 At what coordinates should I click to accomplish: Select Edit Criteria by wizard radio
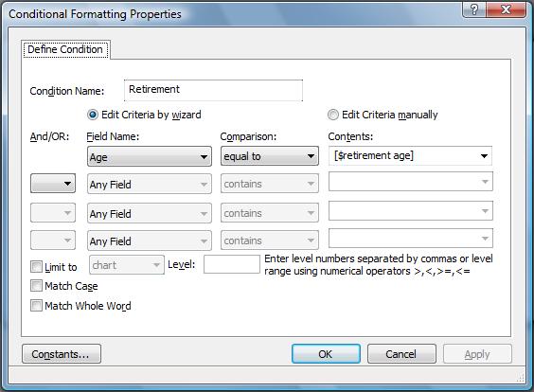[x=93, y=115]
